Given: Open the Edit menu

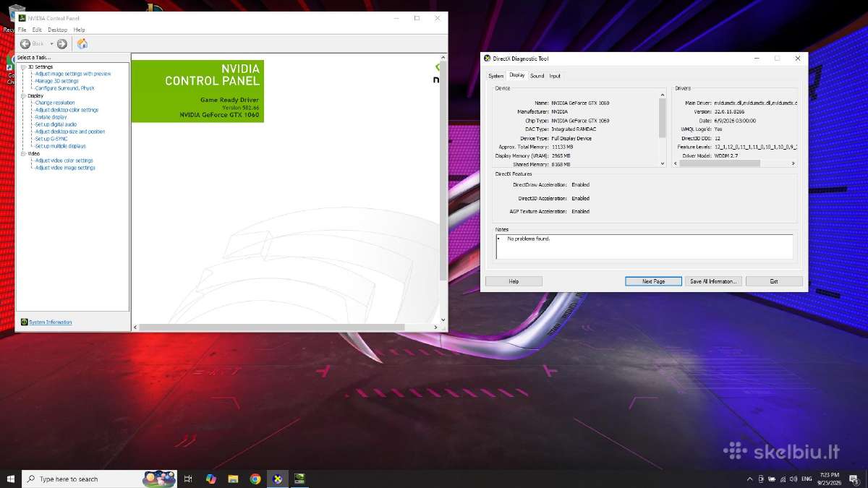Looking at the screenshot, I should coord(37,30).
